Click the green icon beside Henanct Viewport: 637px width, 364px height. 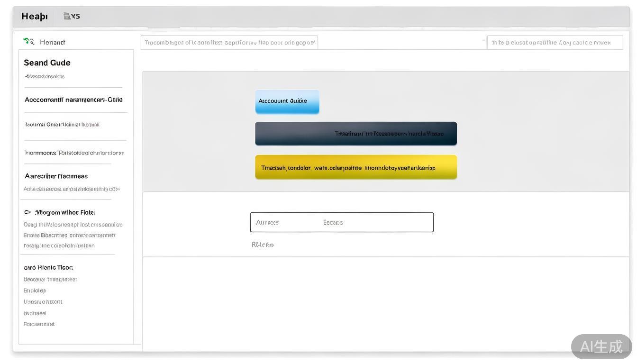pos(28,42)
